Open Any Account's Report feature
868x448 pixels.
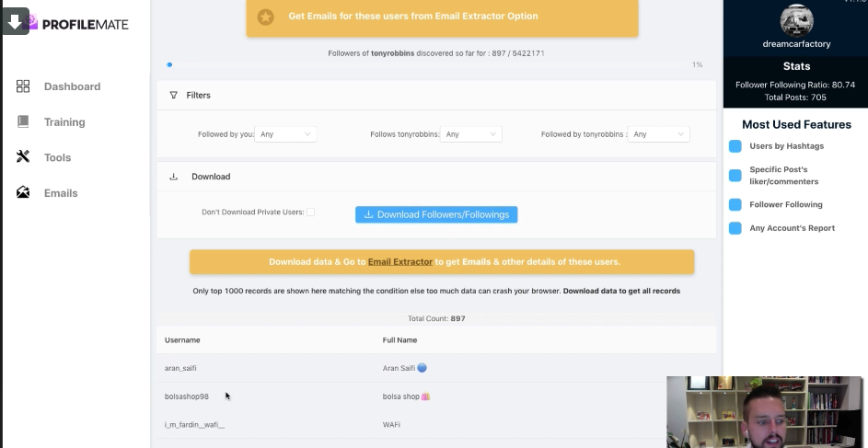click(793, 228)
